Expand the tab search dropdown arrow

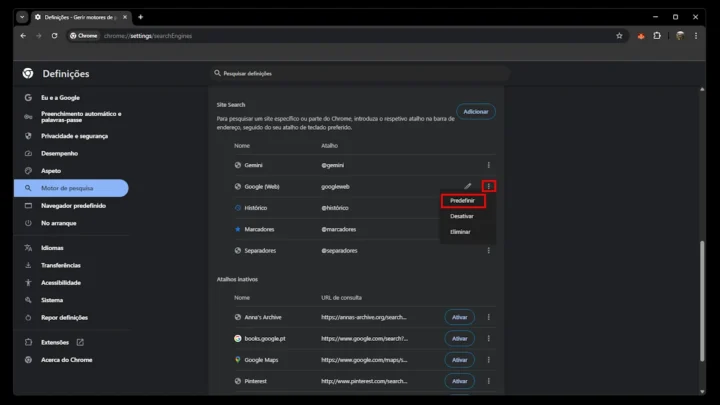tap(22, 17)
